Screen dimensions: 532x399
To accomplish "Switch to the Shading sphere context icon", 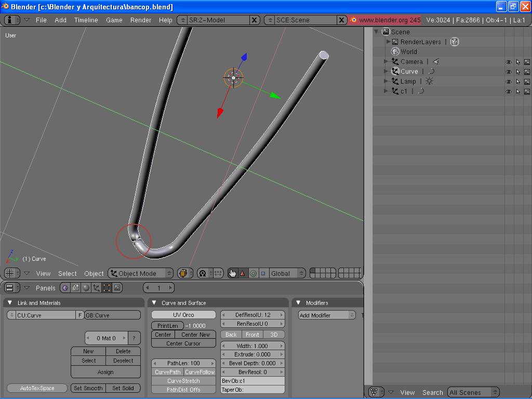I will pos(86,288).
